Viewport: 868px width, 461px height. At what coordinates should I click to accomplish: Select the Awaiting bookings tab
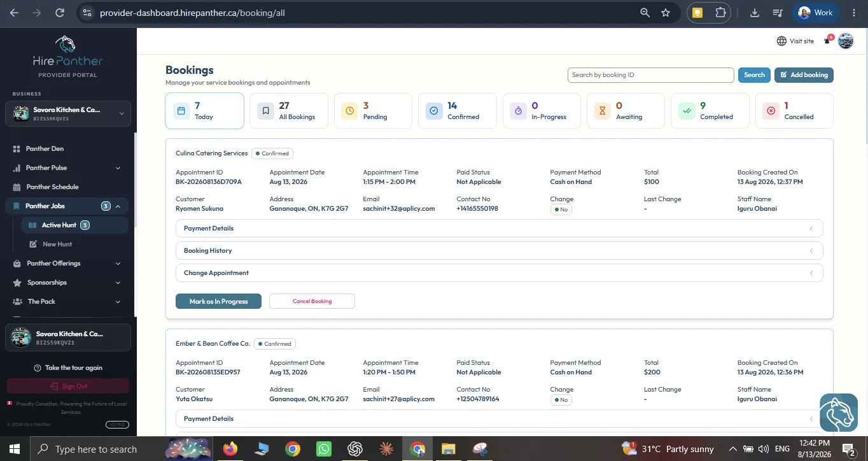(x=626, y=111)
